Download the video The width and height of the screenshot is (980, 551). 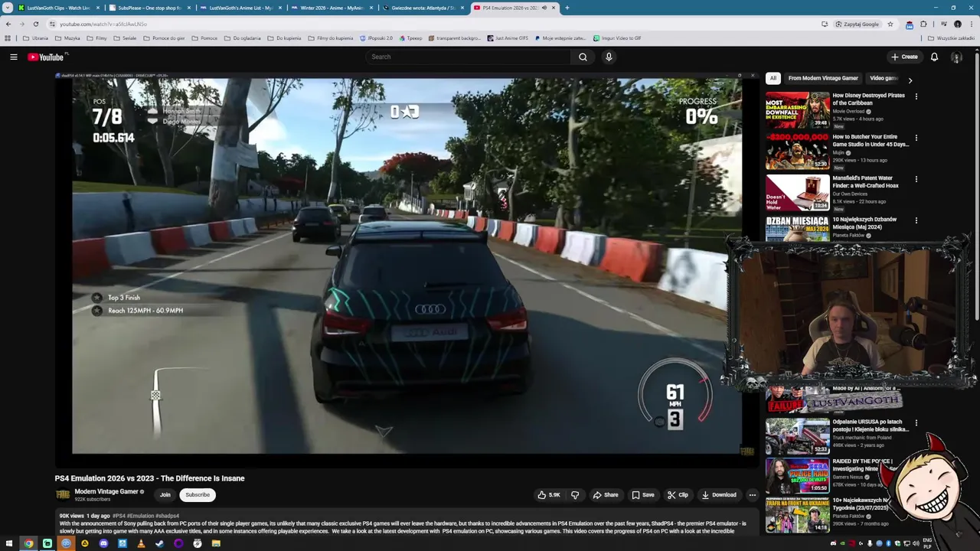pyautogui.click(x=719, y=495)
